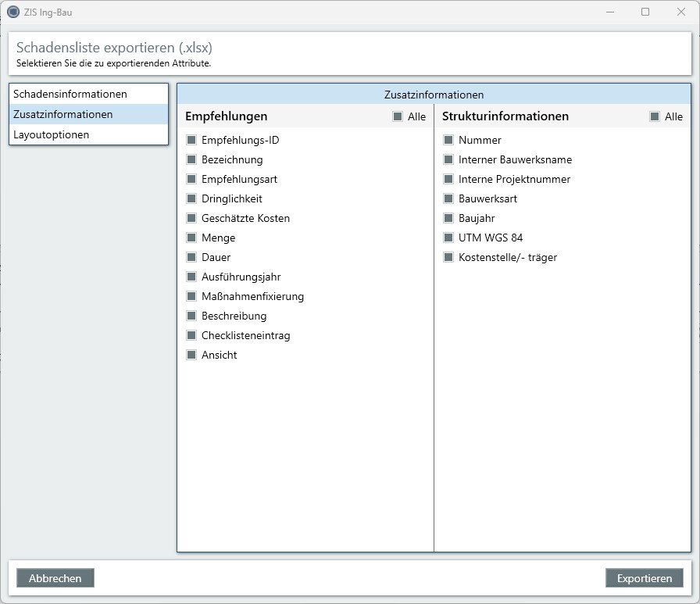
Task: Select the Maßnahmenfixierung checkbox
Action: (x=191, y=297)
